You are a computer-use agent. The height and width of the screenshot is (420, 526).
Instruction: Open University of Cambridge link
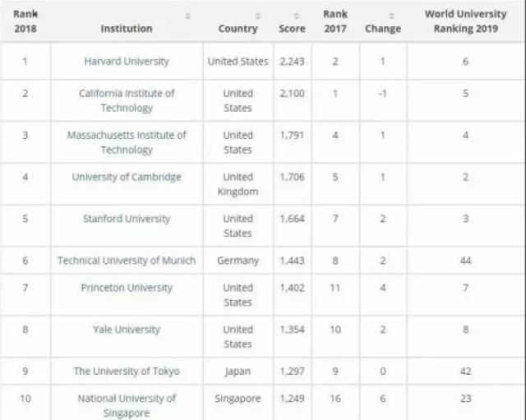[127, 177]
